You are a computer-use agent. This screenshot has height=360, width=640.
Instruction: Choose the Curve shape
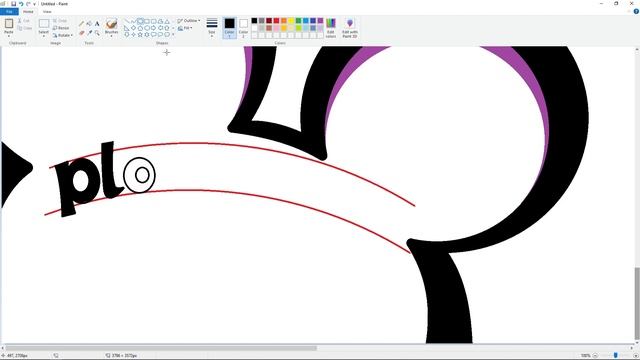133,21
